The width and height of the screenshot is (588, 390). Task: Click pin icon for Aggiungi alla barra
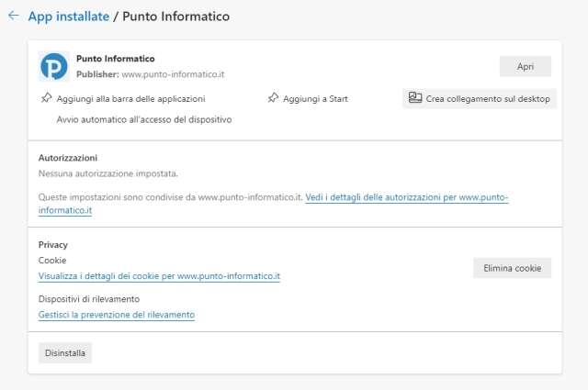click(47, 98)
